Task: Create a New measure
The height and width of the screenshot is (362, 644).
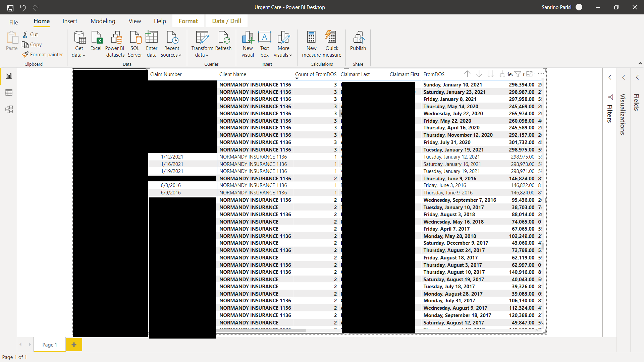Action: (x=311, y=44)
